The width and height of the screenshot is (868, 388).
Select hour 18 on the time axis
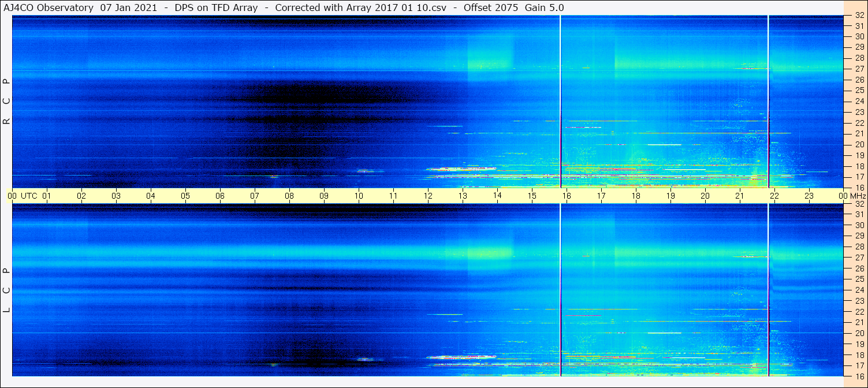click(x=636, y=196)
